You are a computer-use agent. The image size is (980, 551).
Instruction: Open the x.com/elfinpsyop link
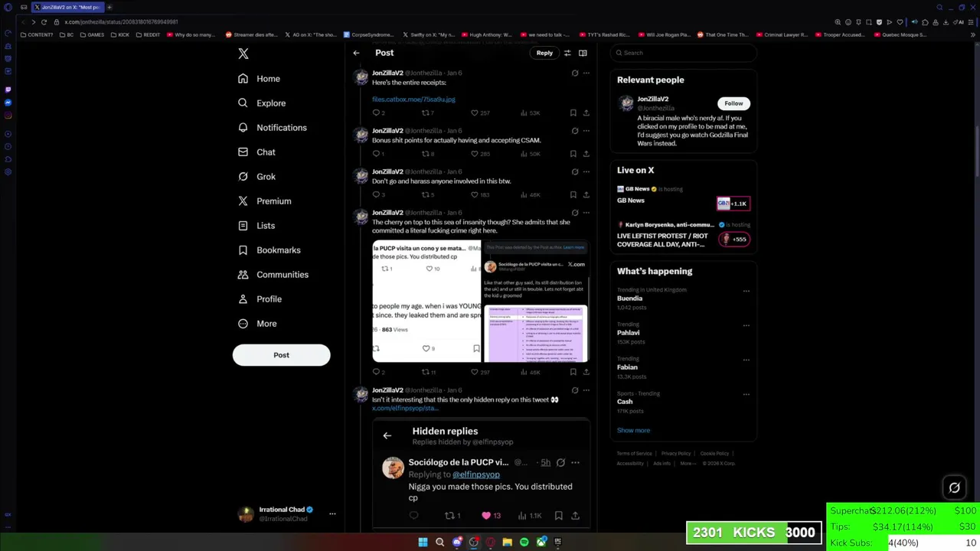pos(405,408)
